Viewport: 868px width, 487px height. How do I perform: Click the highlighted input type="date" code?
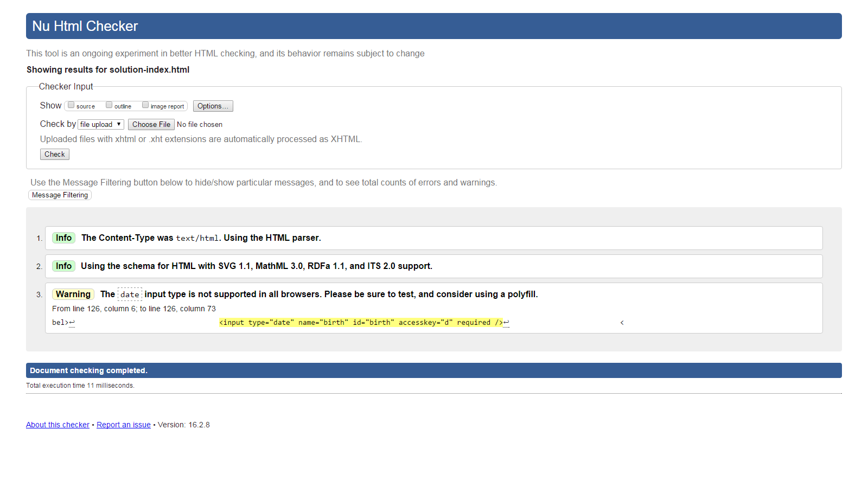coord(361,322)
